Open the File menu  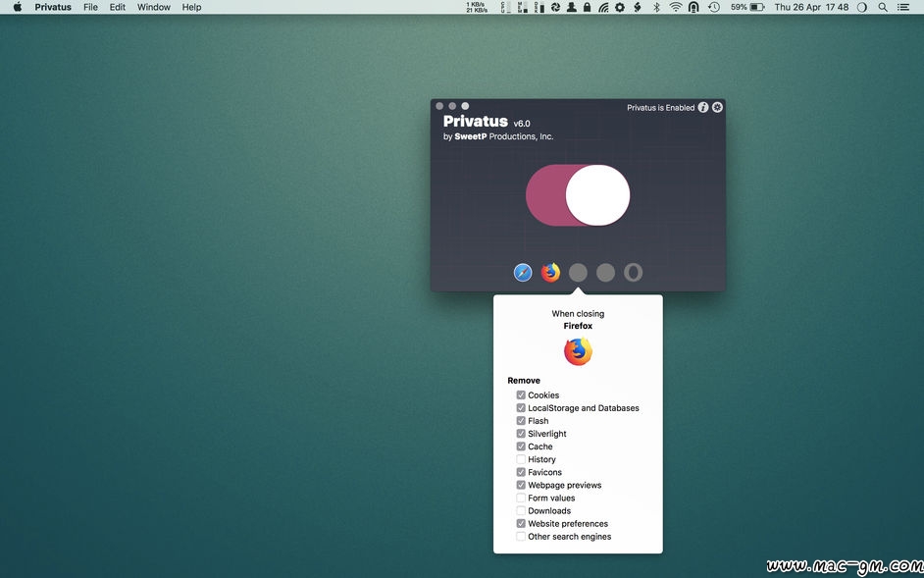[91, 7]
